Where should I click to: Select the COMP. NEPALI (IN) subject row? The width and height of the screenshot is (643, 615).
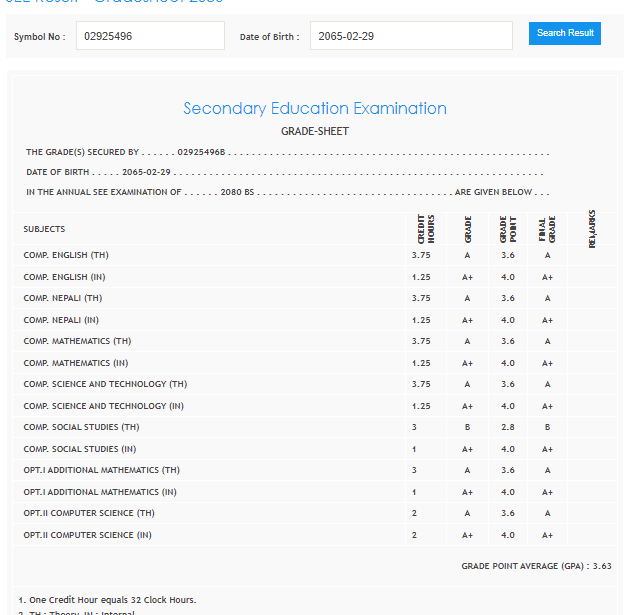point(61,320)
